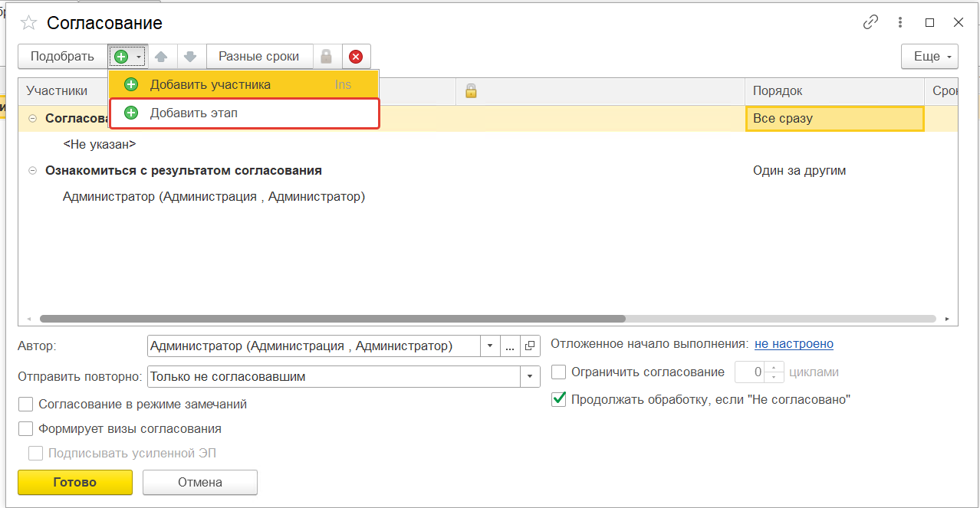This screenshot has height=508, width=980.
Task: Click the padlock icon in the toolbar
Action: click(x=327, y=57)
